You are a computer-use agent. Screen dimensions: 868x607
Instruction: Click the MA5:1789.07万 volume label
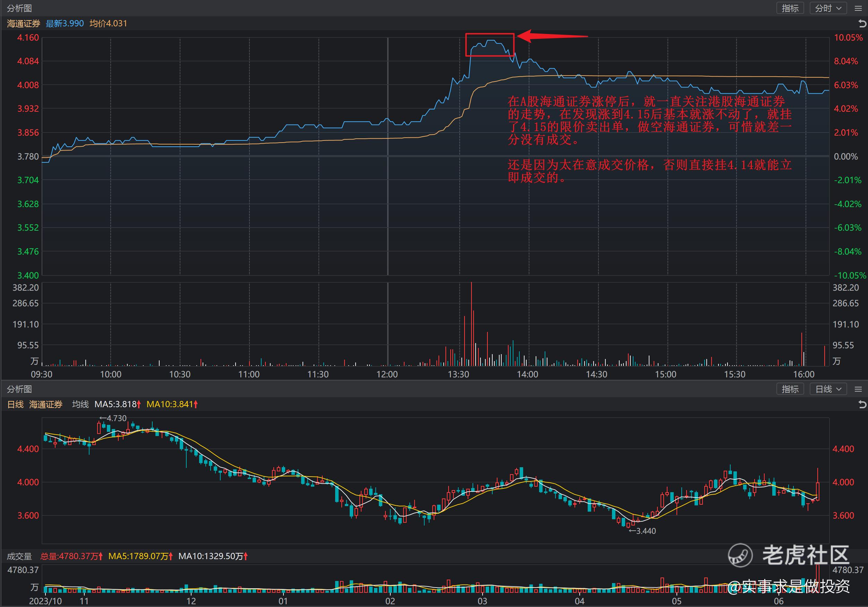coord(141,556)
